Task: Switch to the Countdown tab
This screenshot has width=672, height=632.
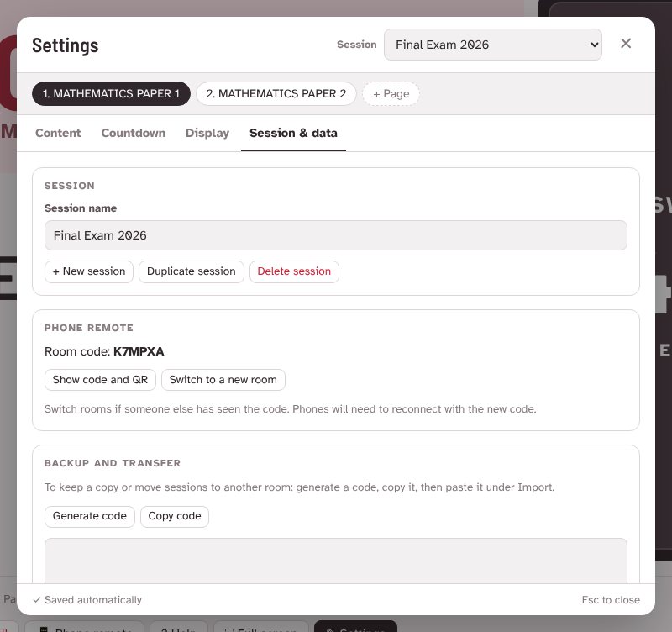Action: [x=134, y=133]
